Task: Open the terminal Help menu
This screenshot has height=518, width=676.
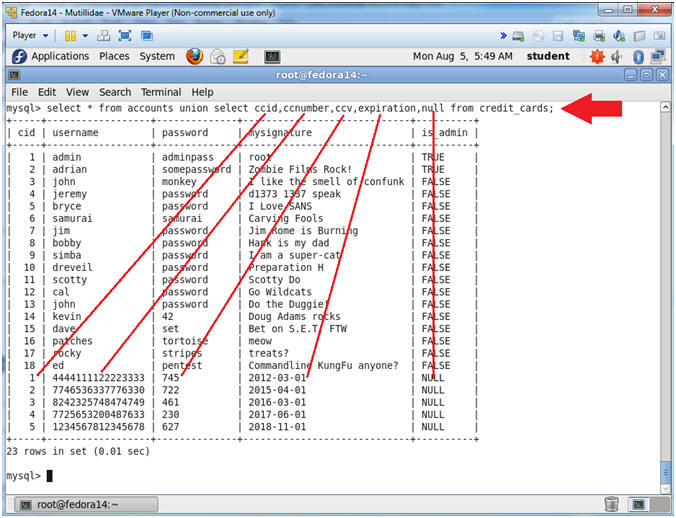Action: click(202, 92)
